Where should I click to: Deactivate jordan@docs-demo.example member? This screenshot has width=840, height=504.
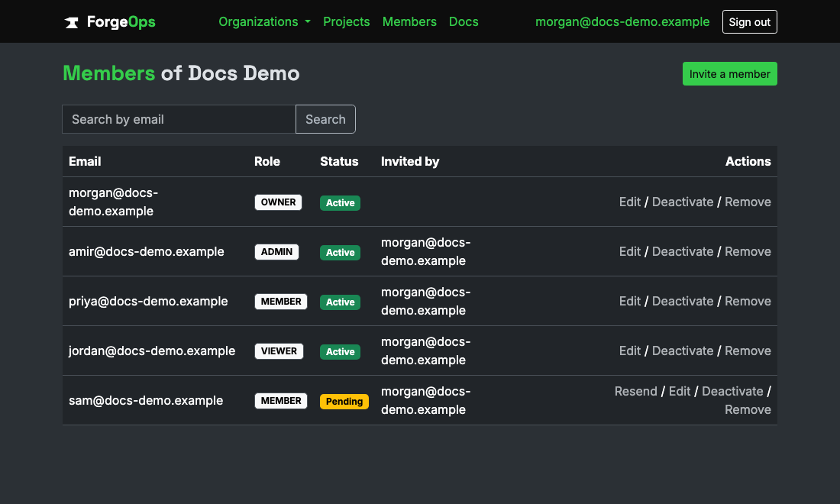[x=683, y=351]
